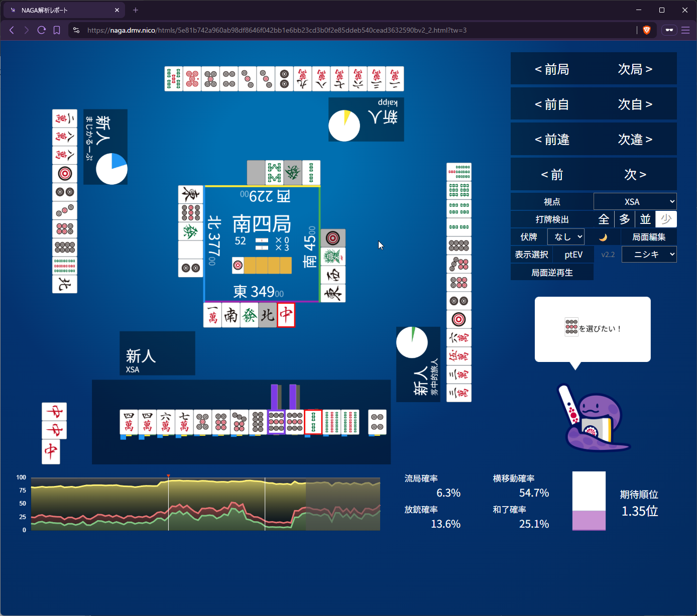Reload the page with the refresh icon
Viewport: 697px width, 616px height.
[42, 30]
